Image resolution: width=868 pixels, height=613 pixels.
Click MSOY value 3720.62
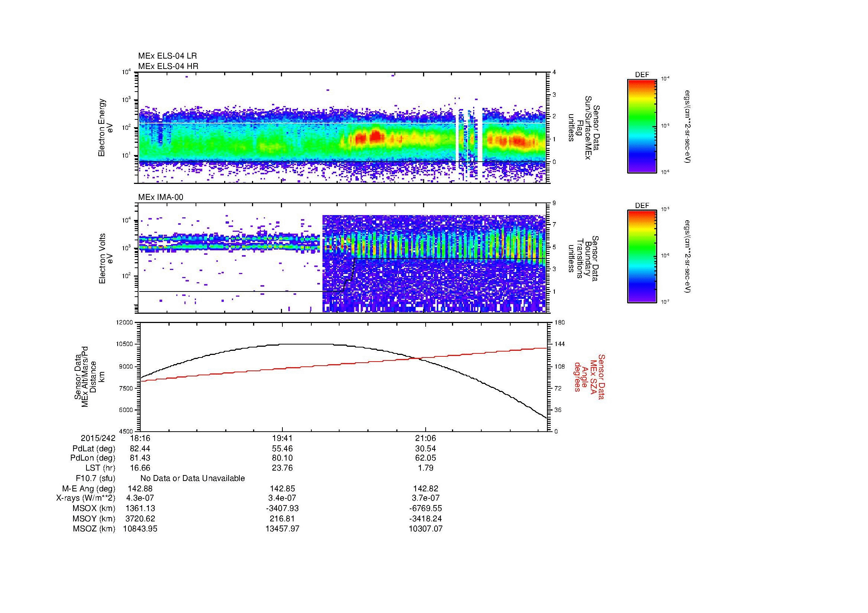coord(140,518)
